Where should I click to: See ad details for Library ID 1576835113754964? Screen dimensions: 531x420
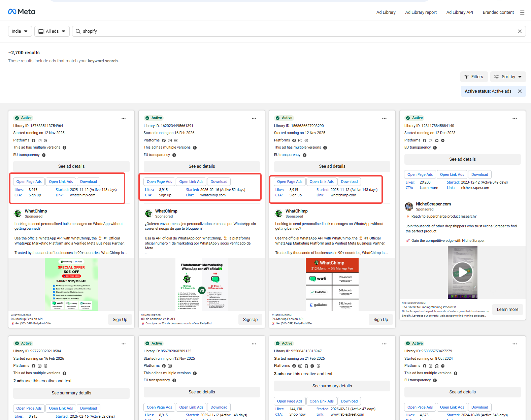coord(71,166)
